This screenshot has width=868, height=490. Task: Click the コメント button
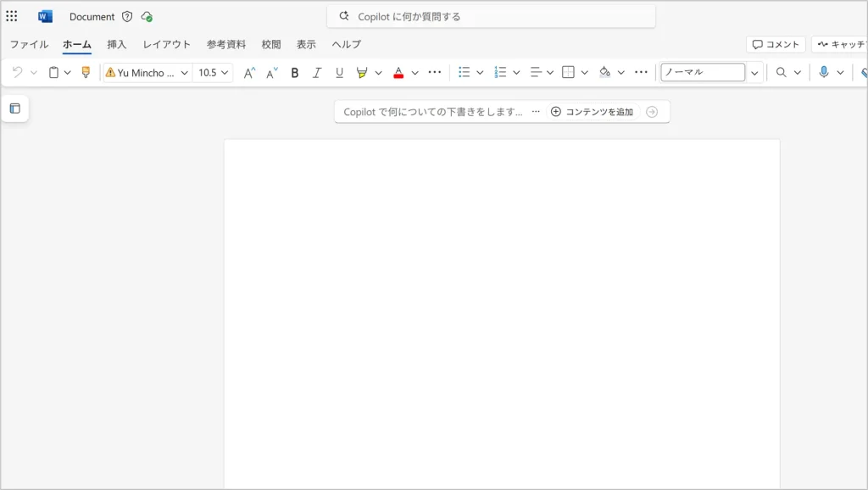tap(776, 44)
